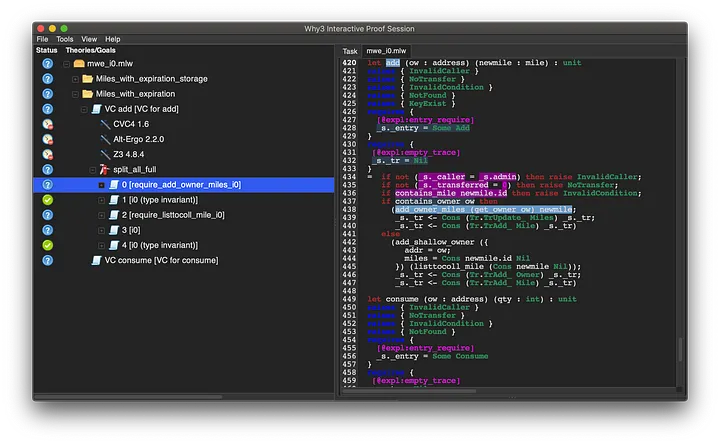The image size is (720, 444).
Task: Collapse the mwe_i0.mlw file node
Action: click(x=65, y=64)
